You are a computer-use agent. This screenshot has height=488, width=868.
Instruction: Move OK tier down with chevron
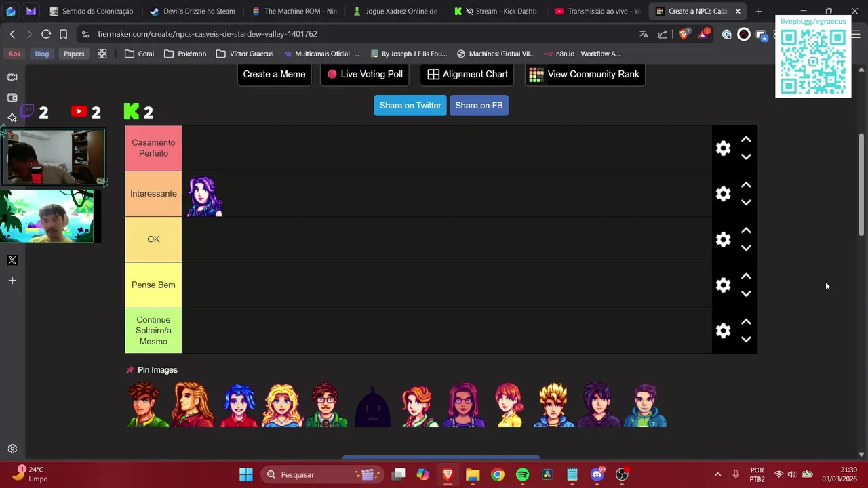coord(746,248)
